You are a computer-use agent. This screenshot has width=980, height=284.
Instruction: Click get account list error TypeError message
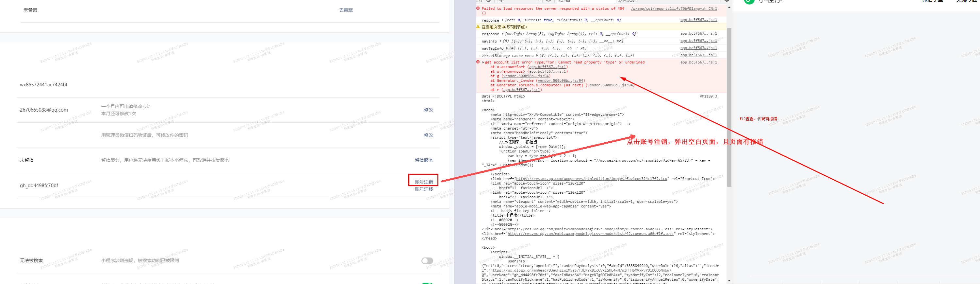pyautogui.click(x=564, y=62)
